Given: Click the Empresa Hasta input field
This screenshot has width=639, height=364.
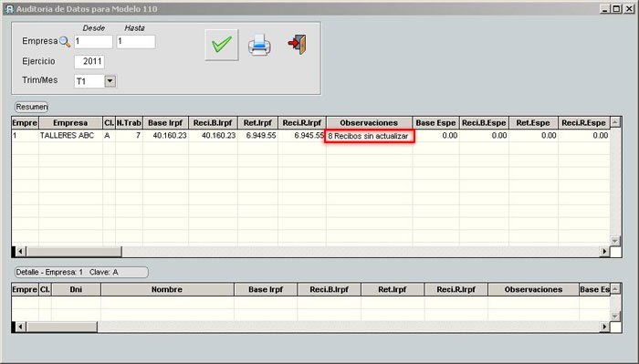Looking at the screenshot, I should 136,42.
